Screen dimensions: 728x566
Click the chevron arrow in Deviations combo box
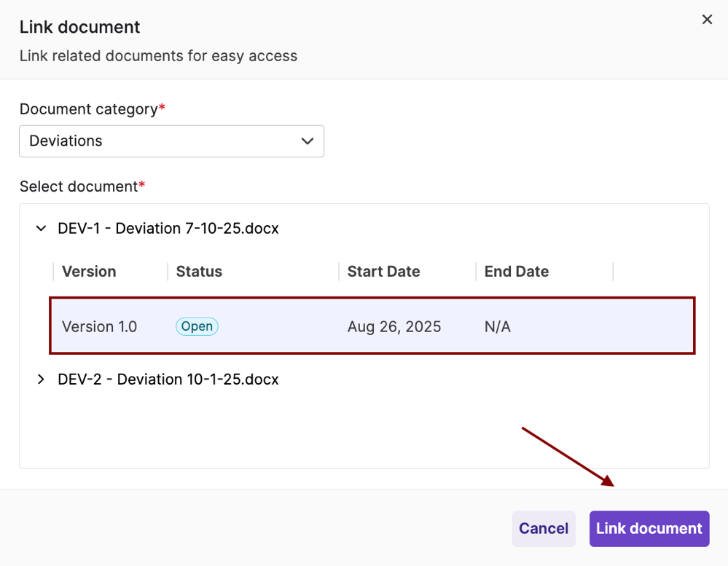(308, 141)
